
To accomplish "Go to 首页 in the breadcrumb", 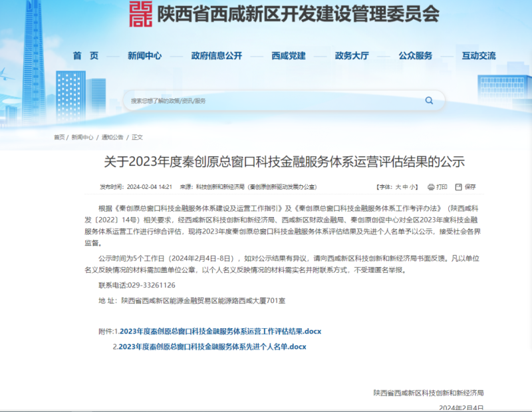I will click(x=59, y=137).
